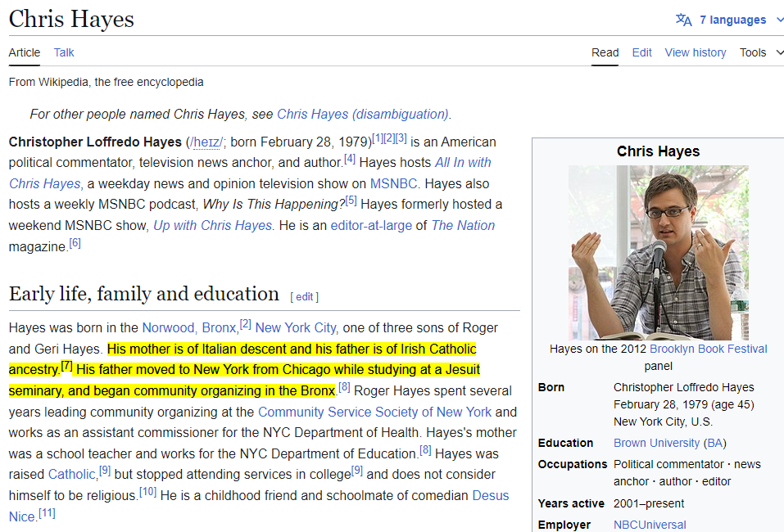
Task: Open the Catholic link
Action: [x=71, y=474]
